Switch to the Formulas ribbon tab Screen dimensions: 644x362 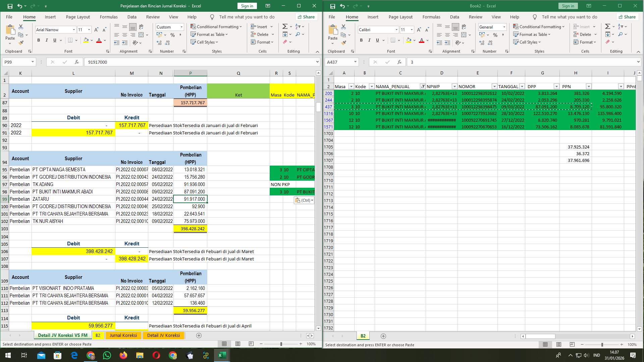click(x=109, y=17)
